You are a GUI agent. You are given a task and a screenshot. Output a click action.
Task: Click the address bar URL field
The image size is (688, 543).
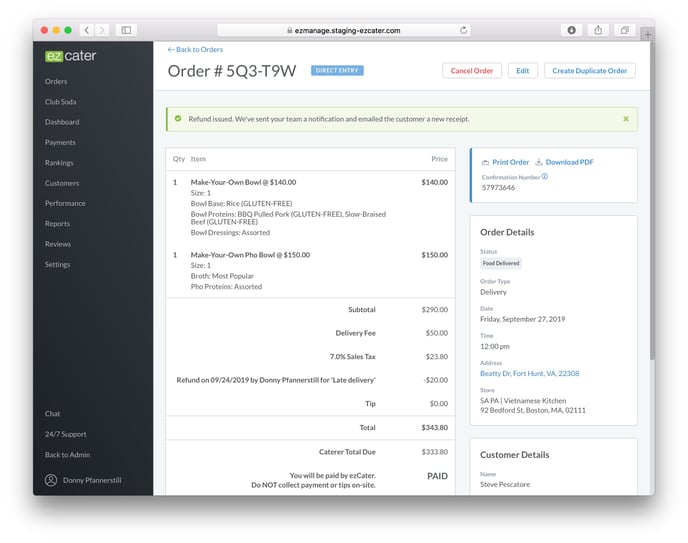(x=344, y=30)
